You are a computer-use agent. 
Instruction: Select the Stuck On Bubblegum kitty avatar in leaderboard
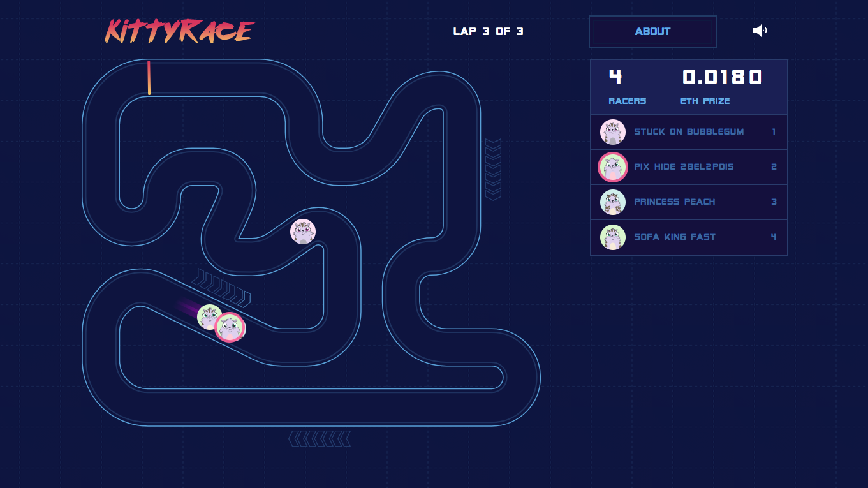click(x=613, y=132)
